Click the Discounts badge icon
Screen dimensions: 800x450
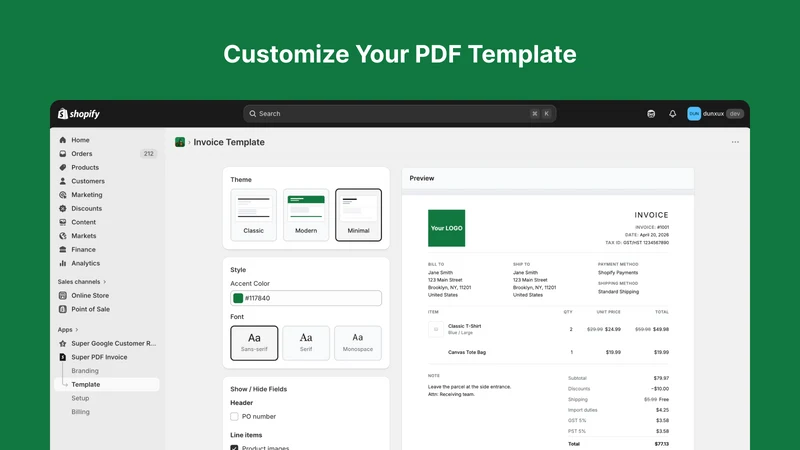point(63,208)
